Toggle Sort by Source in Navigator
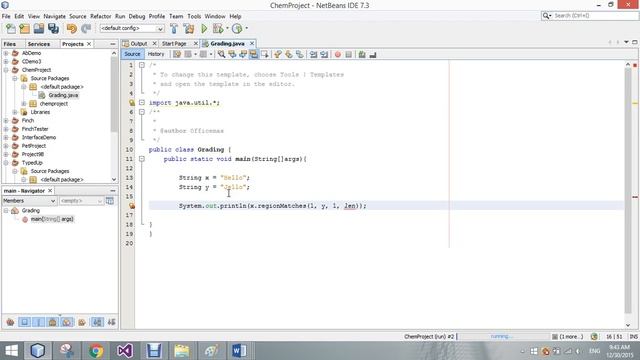This screenshot has width=640, height=360. [111, 322]
